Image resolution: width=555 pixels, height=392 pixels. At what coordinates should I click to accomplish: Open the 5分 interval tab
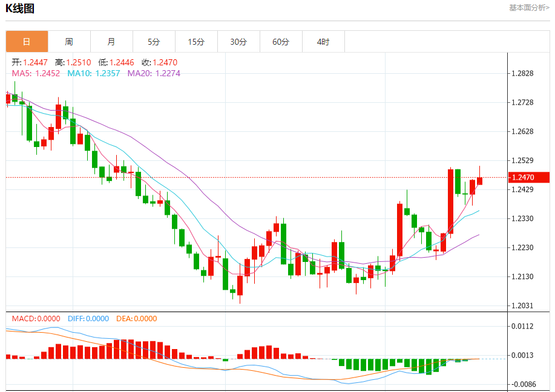pyautogui.click(x=154, y=41)
